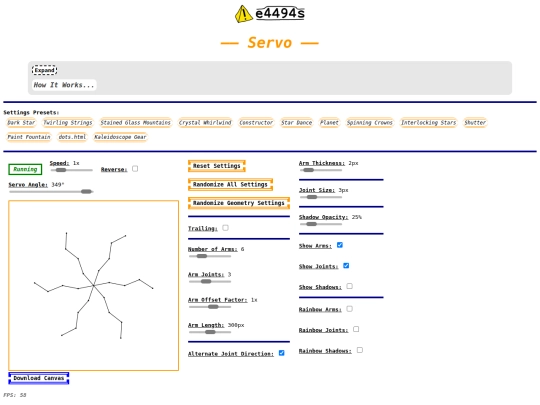The height and width of the screenshot is (405, 540).
Task: Select the Planet preset
Action: (329, 123)
